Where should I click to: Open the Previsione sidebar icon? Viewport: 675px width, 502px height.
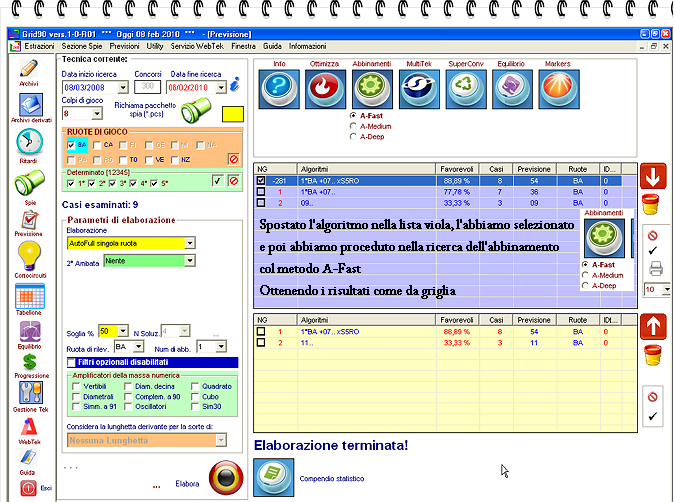point(29,220)
